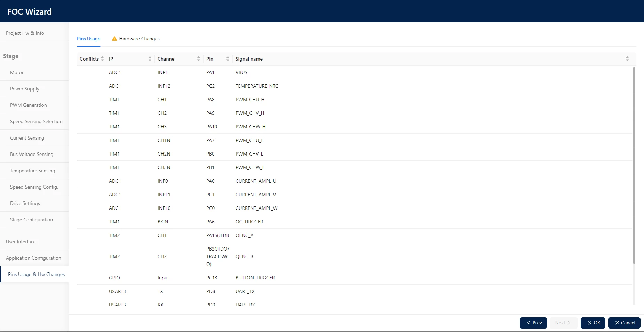This screenshot has width=644, height=332.
Task: Go to Temperature Sensing
Action: click(x=33, y=171)
